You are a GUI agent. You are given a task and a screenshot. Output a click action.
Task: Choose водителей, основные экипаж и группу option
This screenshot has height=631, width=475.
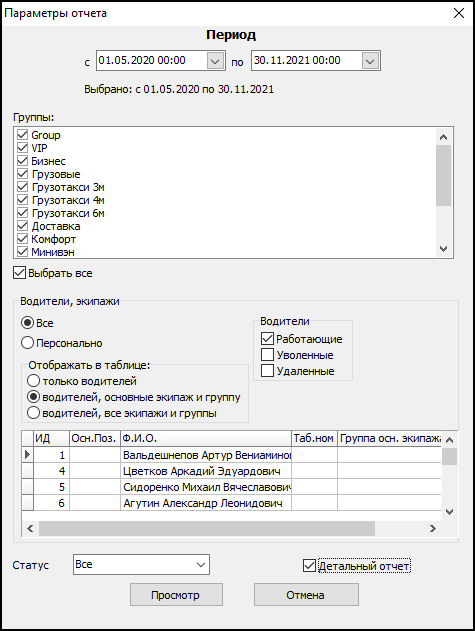click(x=33, y=397)
